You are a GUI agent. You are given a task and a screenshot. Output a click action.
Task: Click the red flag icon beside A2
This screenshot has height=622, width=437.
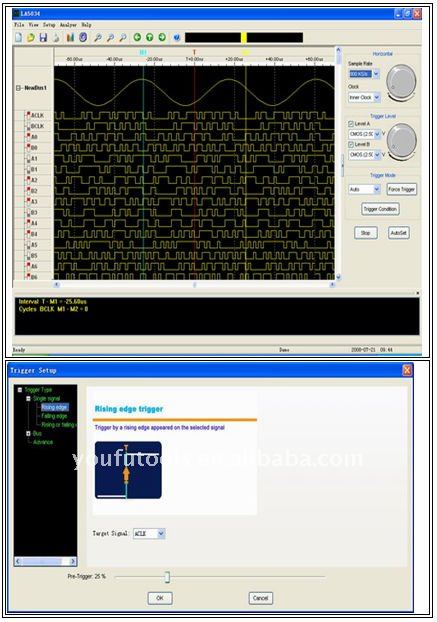(x=28, y=180)
